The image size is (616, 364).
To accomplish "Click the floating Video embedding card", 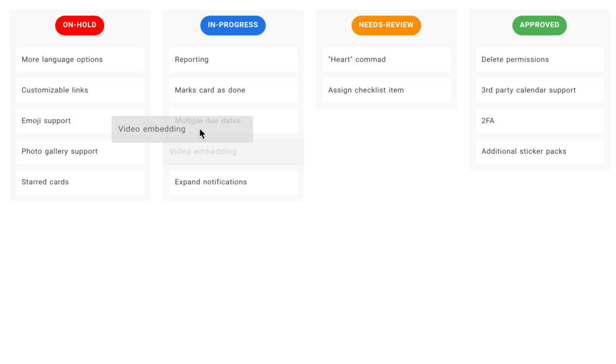I will coord(182,129).
